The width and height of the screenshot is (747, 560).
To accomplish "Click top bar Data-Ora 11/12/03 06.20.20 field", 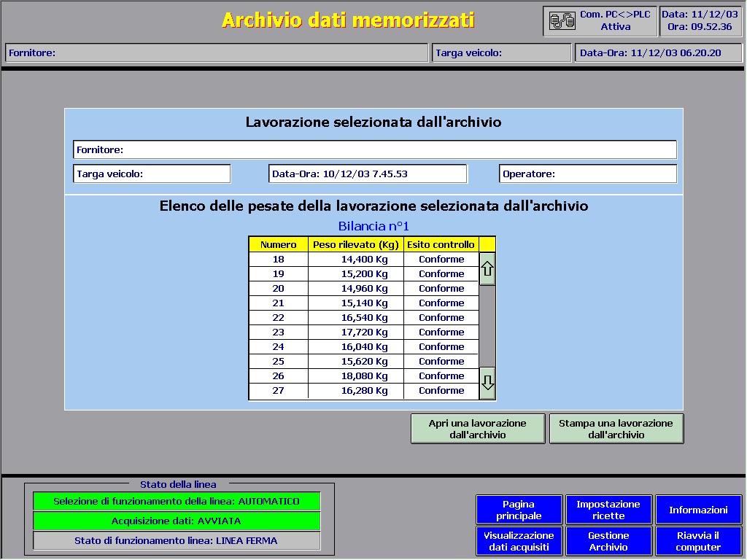I will pos(659,52).
